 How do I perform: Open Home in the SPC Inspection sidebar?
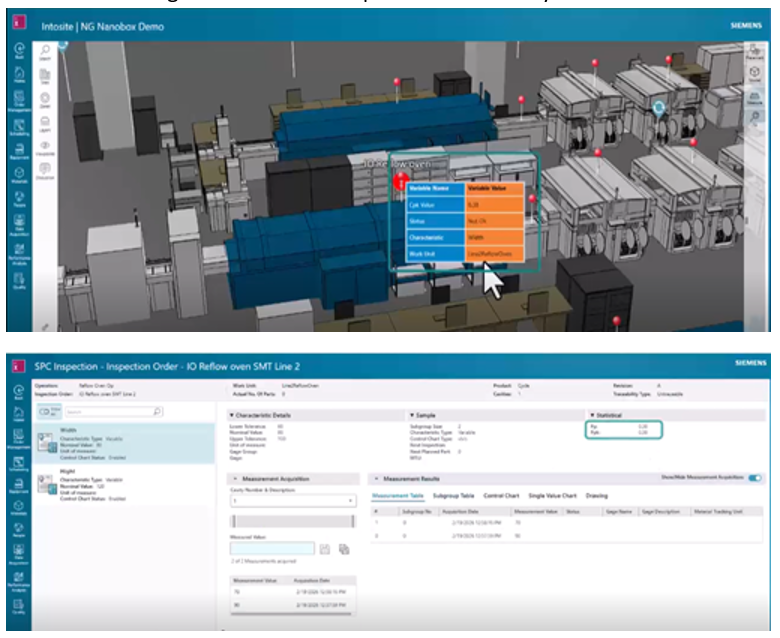(19, 414)
